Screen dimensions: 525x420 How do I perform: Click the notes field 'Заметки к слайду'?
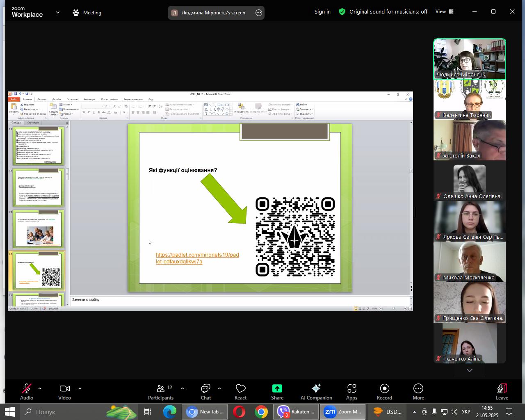[240, 300]
